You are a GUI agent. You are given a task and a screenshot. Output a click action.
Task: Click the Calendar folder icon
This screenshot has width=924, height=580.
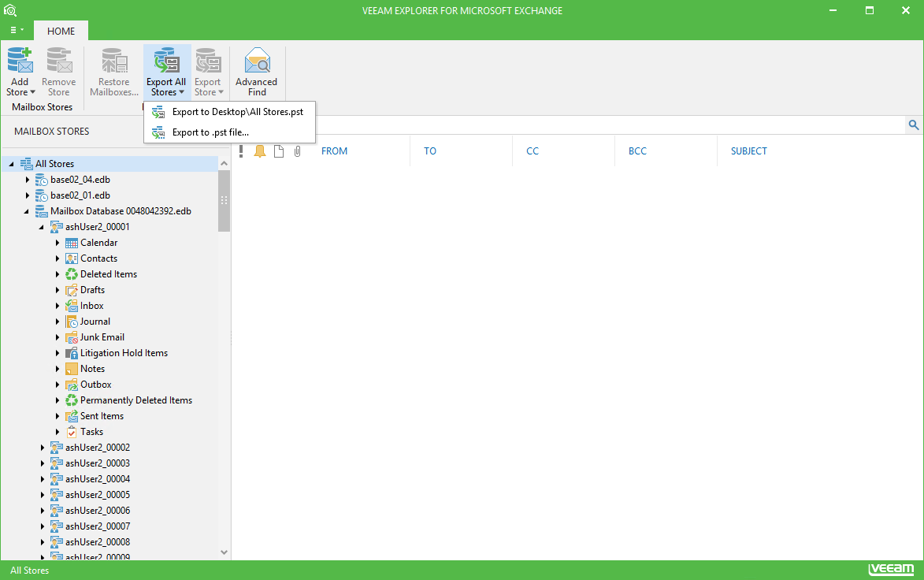[72, 243]
